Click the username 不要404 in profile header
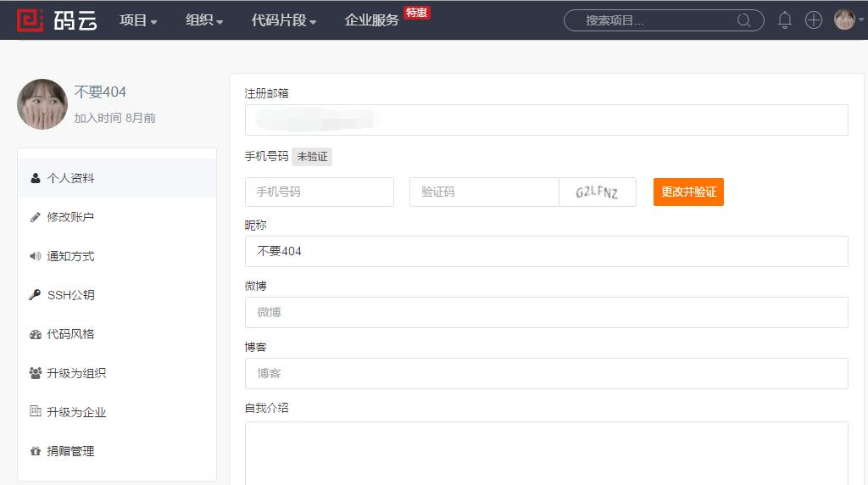The image size is (868, 485). tap(100, 92)
